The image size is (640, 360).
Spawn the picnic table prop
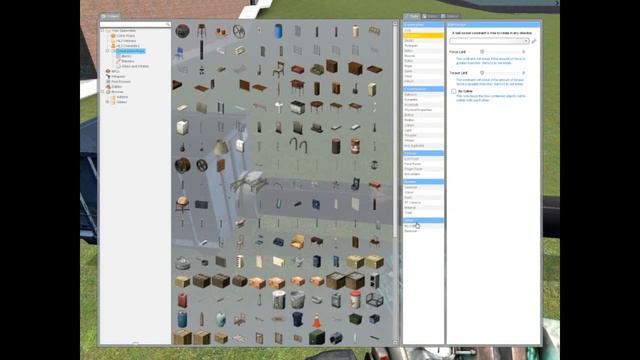coord(250,182)
